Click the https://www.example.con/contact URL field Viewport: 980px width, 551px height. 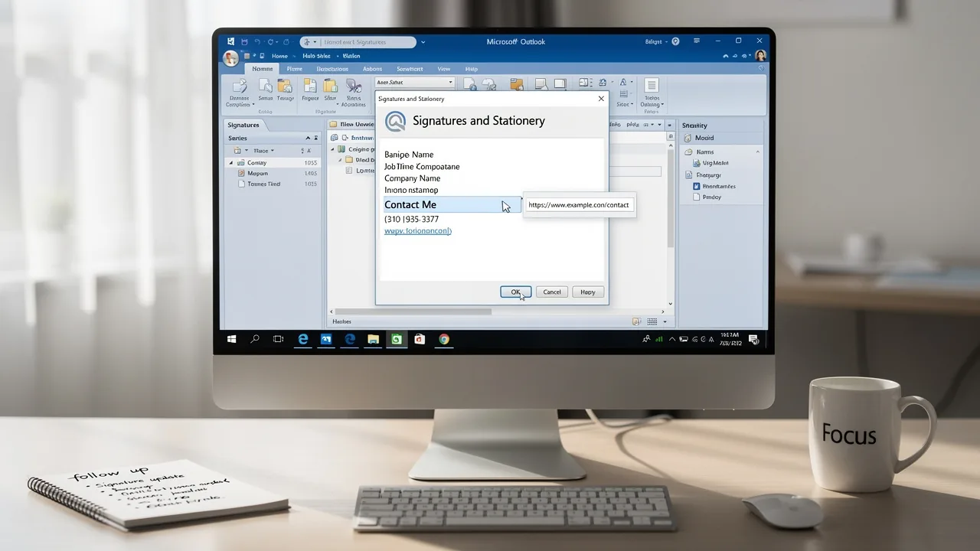click(579, 205)
